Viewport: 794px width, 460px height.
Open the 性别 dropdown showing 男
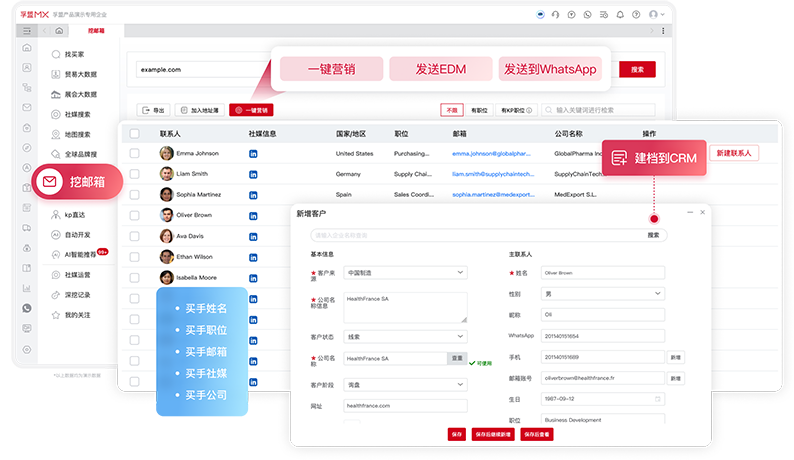(603, 294)
